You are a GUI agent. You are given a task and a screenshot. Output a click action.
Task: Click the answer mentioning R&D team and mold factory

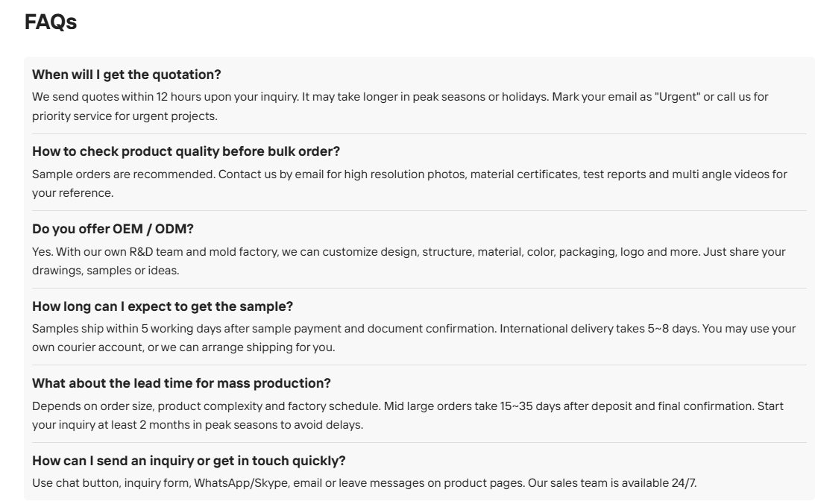[409, 261]
